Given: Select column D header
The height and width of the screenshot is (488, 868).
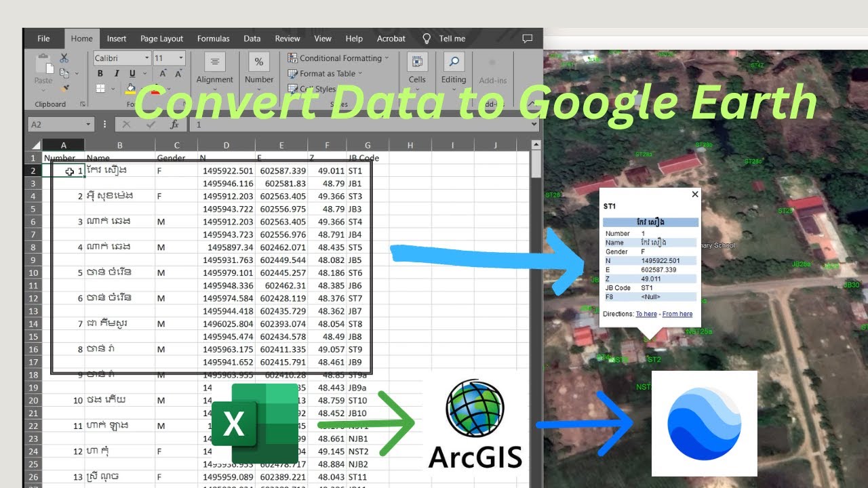Looking at the screenshot, I should (x=226, y=145).
